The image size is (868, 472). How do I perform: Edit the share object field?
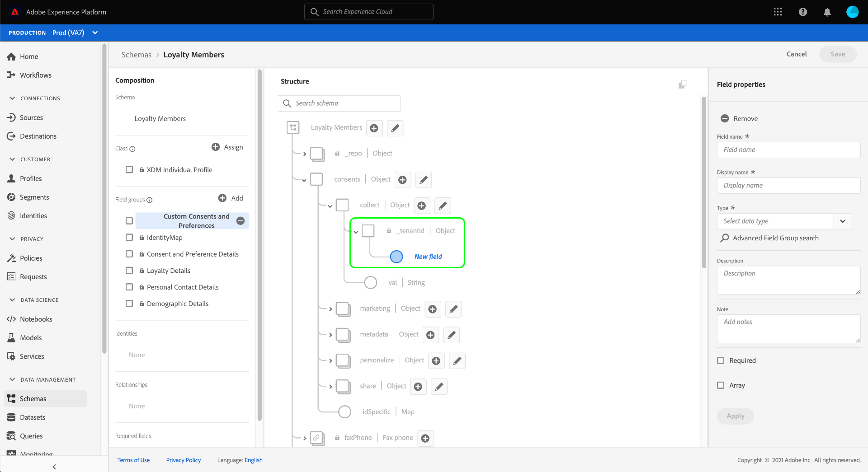pyautogui.click(x=439, y=387)
